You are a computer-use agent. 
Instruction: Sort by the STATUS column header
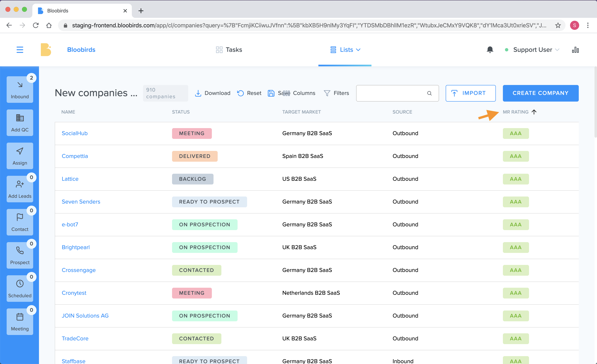(181, 112)
